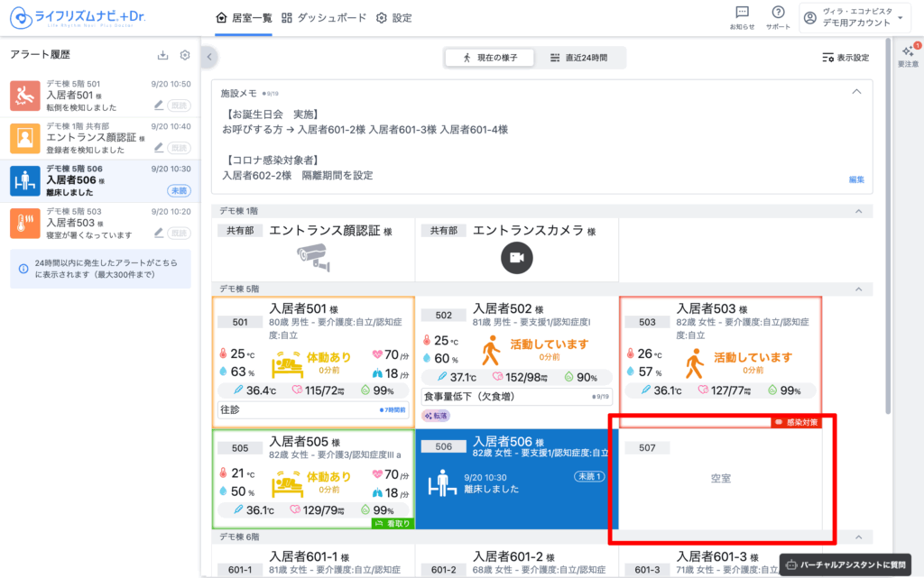Open 表示設定 display settings

(845, 58)
